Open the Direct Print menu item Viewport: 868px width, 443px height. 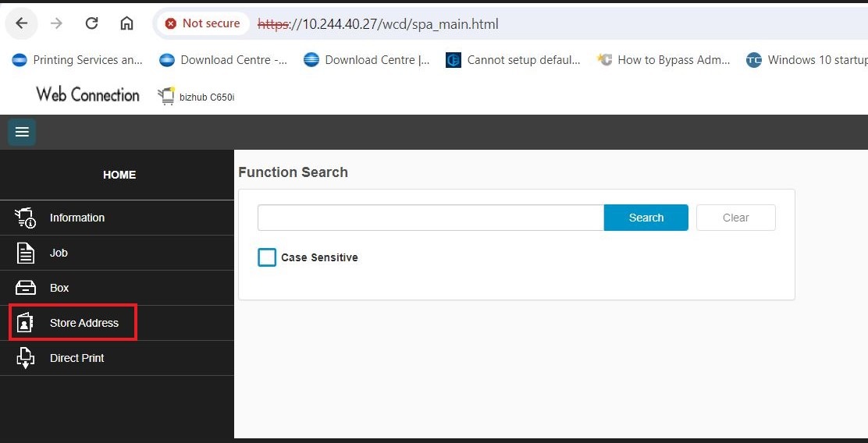(76, 358)
